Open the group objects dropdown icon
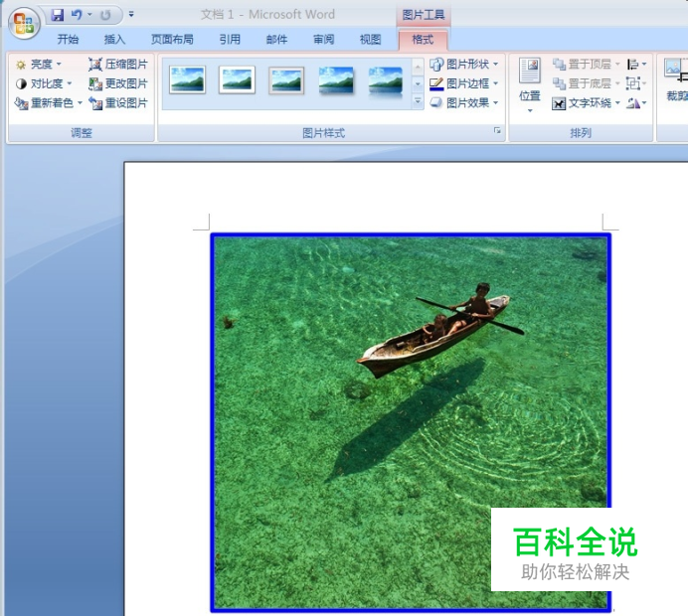Screen dimensions: 688x616 click(x=636, y=83)
